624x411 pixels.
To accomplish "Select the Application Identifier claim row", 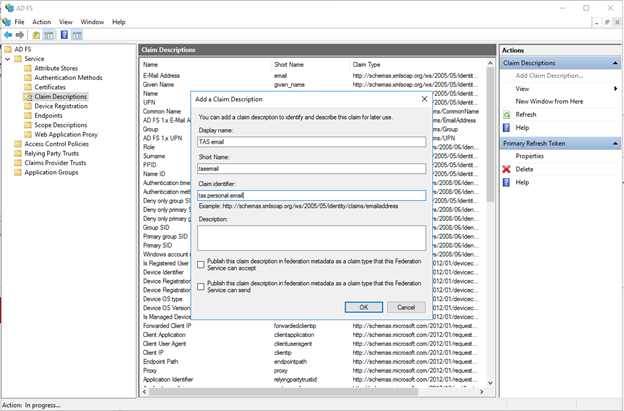I will pos(310,380).
